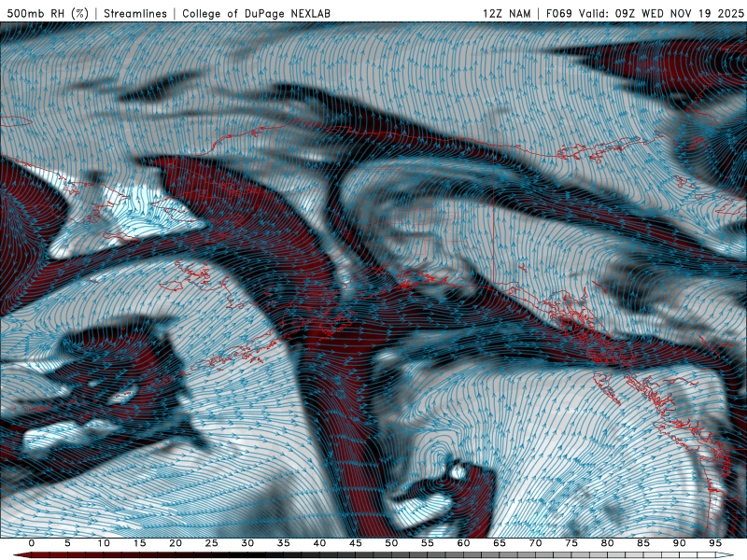Click the "F069" forecast hour text
This screenshot has width=747, height=560.
click(558, 13)
